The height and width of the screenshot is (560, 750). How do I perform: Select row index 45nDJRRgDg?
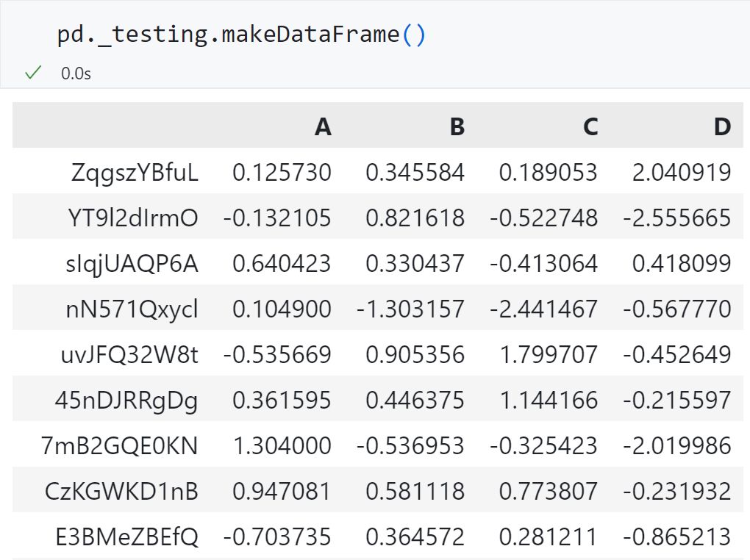coord(126,401)
